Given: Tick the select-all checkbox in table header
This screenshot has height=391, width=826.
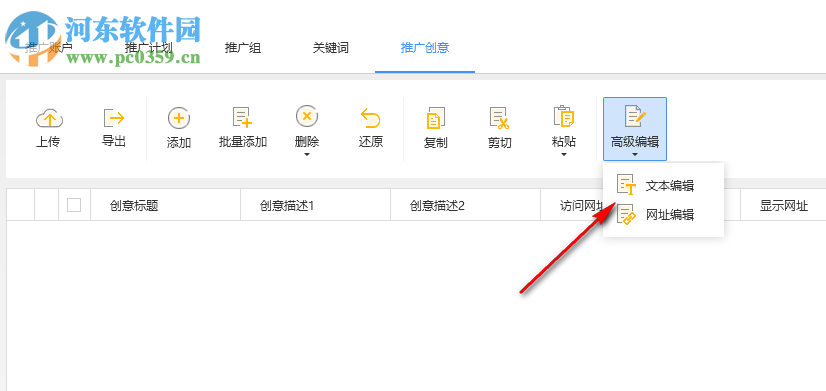Looking at the screenshot, I should (74, 205).
